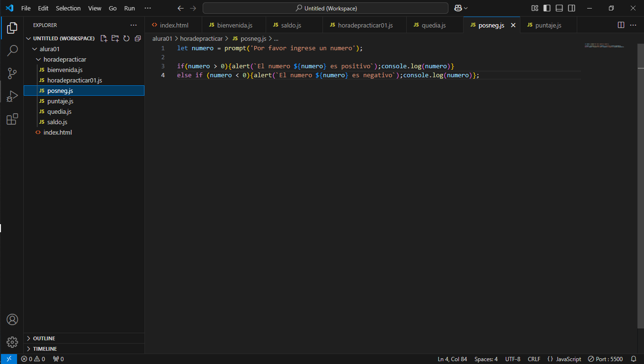This screenshot has width=644, height=364.
Task: Open saldo.js in Explorer tree
Action: pyautogui.click(x=84, y=122)
